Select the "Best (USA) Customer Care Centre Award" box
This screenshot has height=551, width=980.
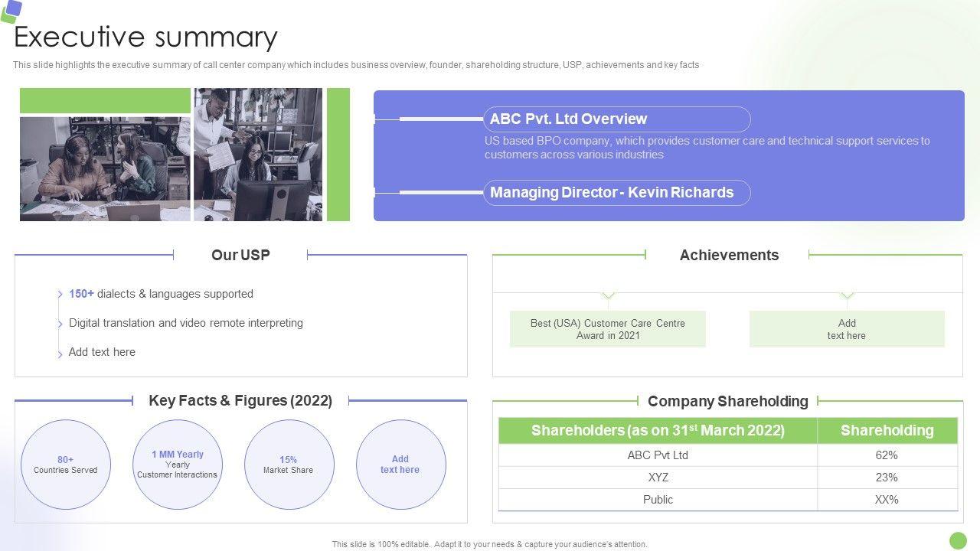[608, 329]
